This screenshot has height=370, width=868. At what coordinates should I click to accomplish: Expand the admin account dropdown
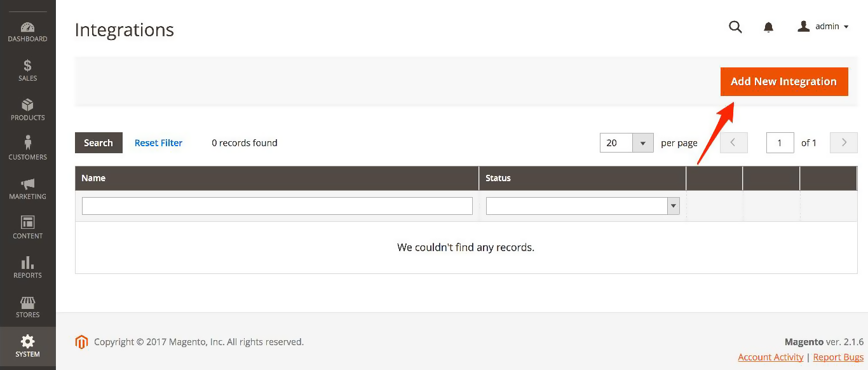pyautogui.click(x=824, y=27)
